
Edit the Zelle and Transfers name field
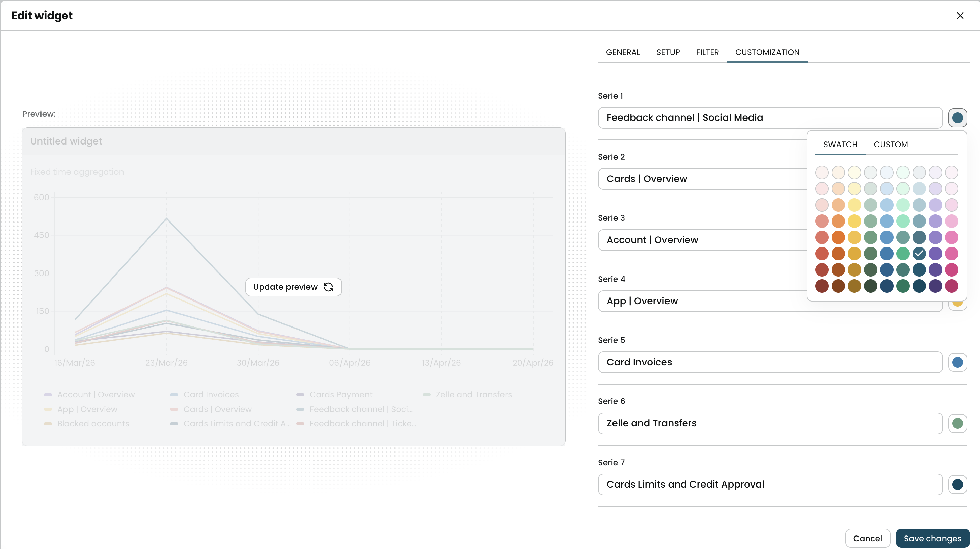point(770,423)
